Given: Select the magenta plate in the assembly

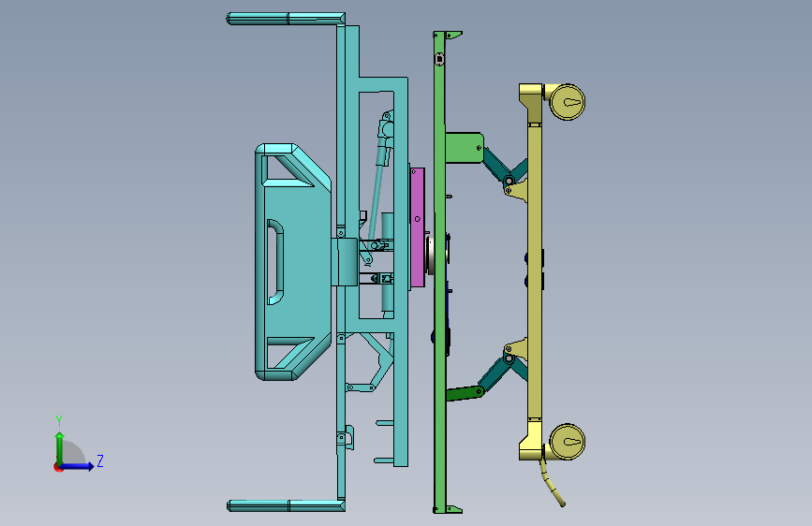Looking at the screenshot, I should [418, 227].
